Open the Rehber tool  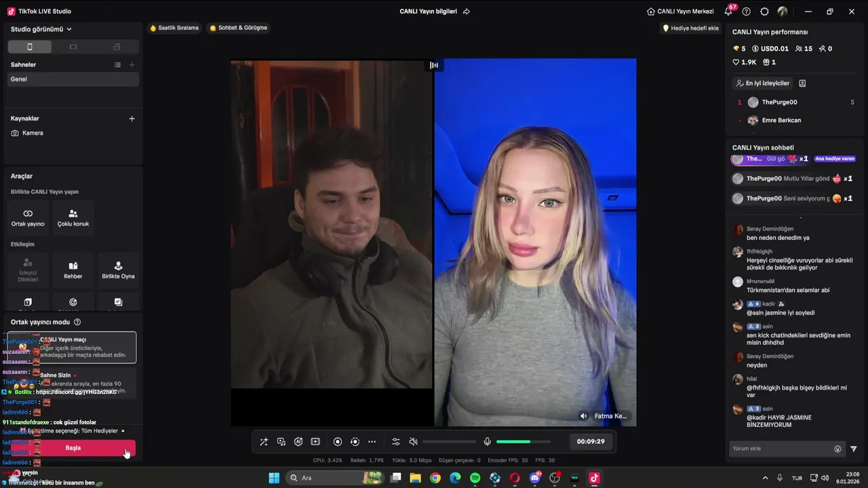73,270
